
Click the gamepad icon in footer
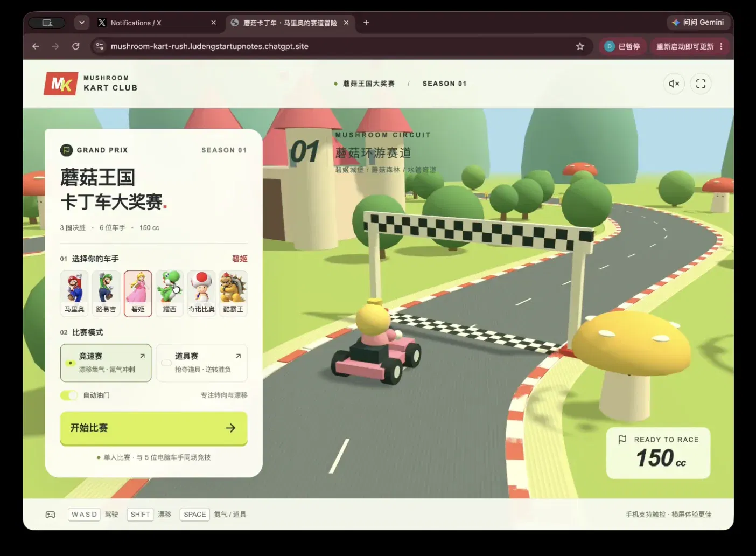pos(50,515)
